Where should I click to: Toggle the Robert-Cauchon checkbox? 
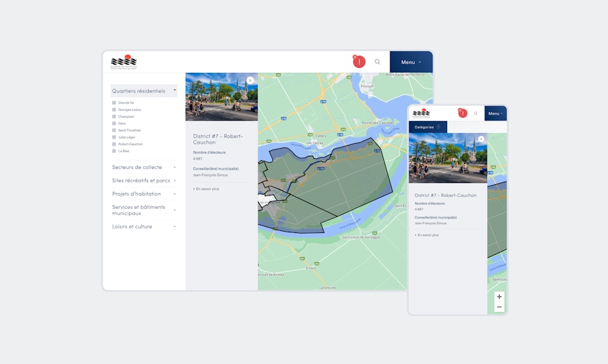[x=114, y=144]
